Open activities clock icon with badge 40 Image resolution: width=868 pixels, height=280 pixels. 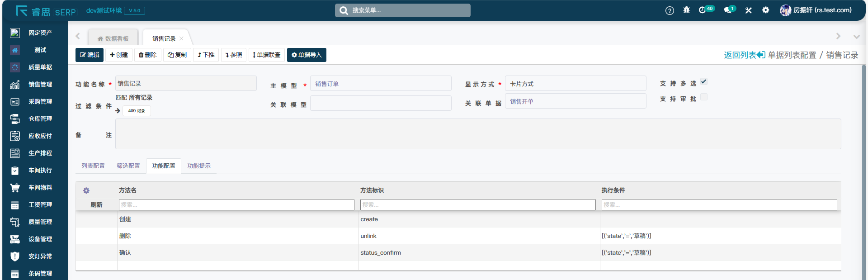click(x=703, y=10)
